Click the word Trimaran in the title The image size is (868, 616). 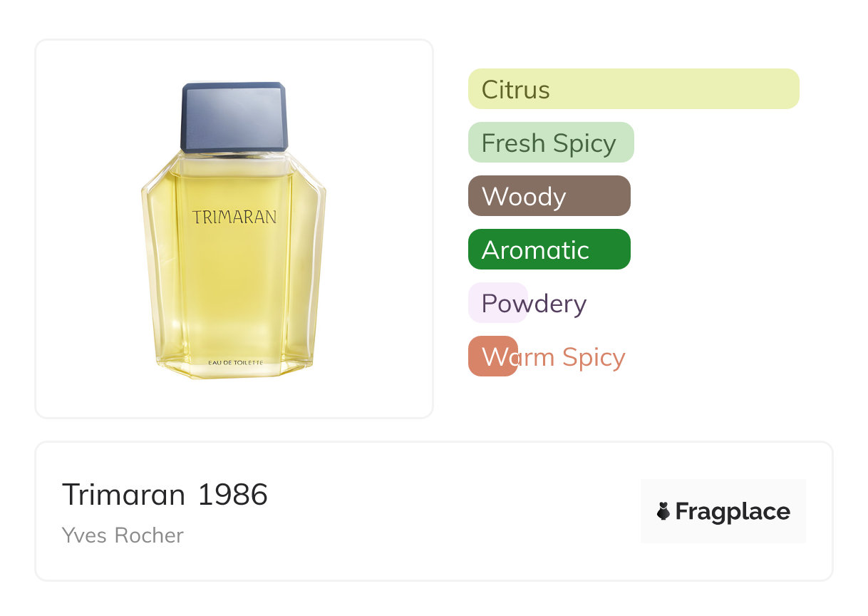click(x=123, y=495)
